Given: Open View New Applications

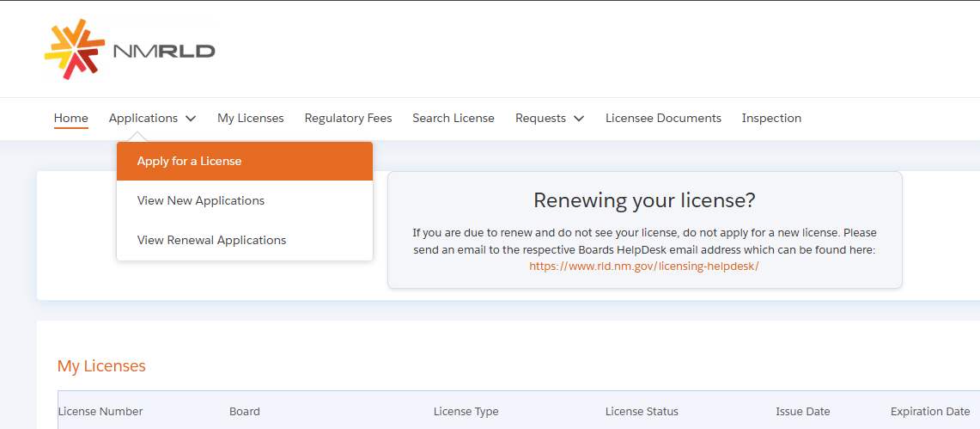Looking at the screenshot, I should click(x=201, y=201).
